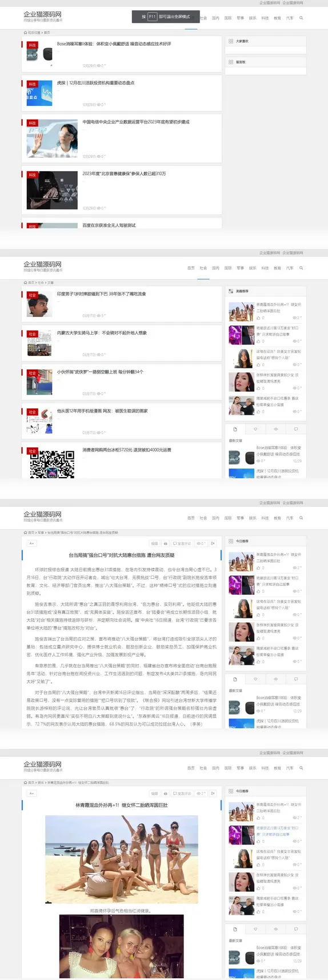
Task: Open 印度男子1岁时摔跤磕到下巴 article
Action: 101,294
